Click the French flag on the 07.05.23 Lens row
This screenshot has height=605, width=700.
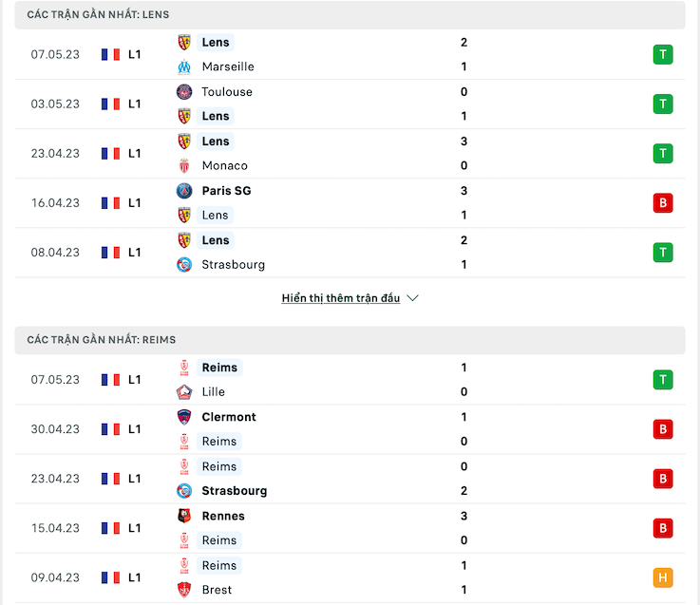click(x=110, y=54)
